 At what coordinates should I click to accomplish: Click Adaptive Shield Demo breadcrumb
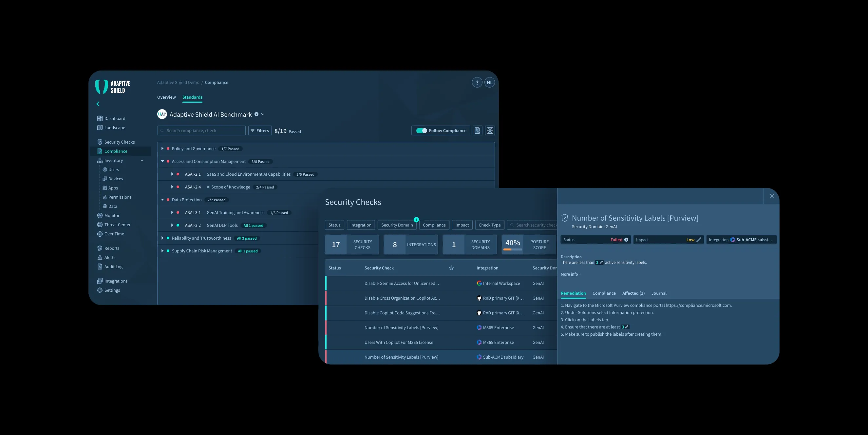pos(178,82)
